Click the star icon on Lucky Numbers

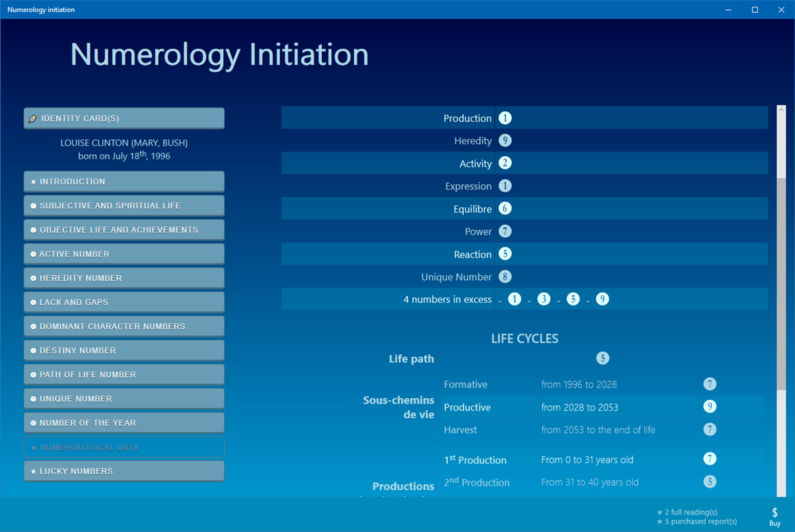[x=33, y=470]
